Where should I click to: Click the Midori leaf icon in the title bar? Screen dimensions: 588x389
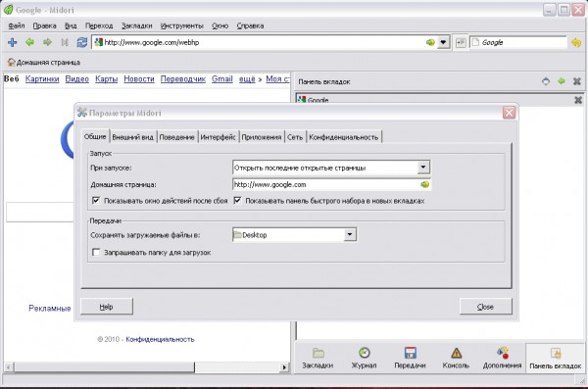click(8, 10)
